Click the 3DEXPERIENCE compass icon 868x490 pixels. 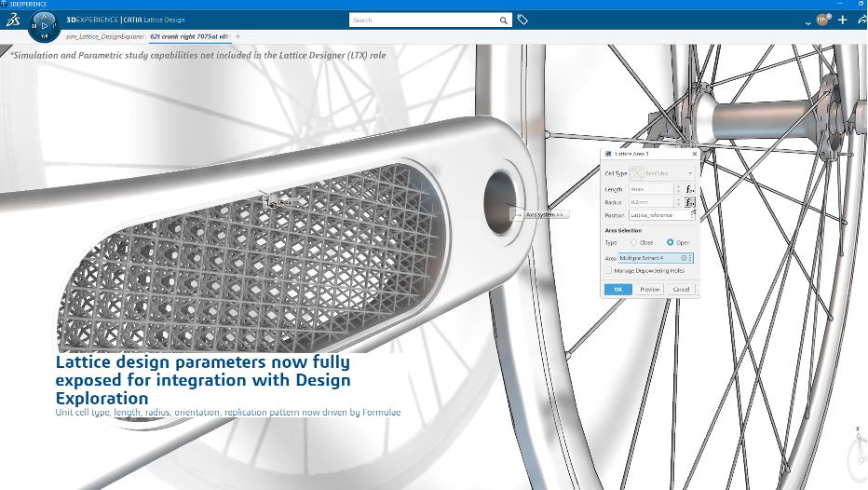coord(45,23)
